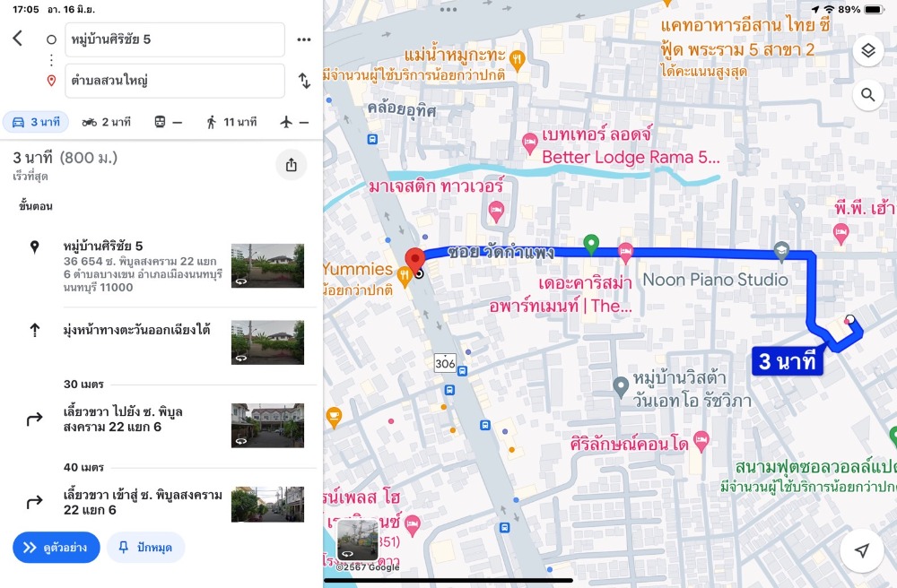897x588 pixels.
Task: Swap origin and destination with reverse arrows
Action: tap(304, 81)
